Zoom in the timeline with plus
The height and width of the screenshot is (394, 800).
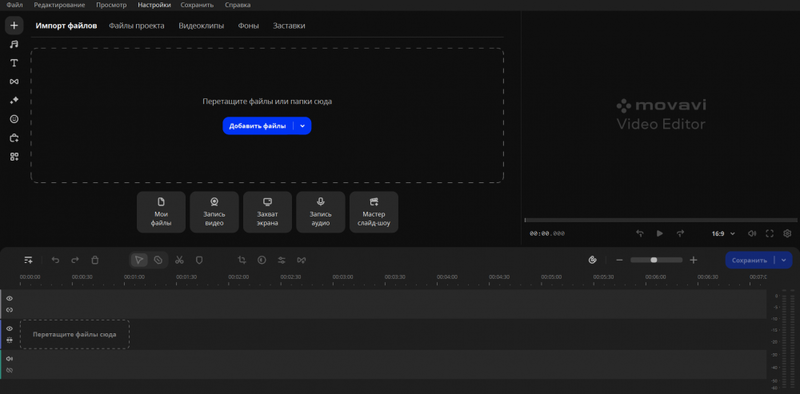click(693, 260)
